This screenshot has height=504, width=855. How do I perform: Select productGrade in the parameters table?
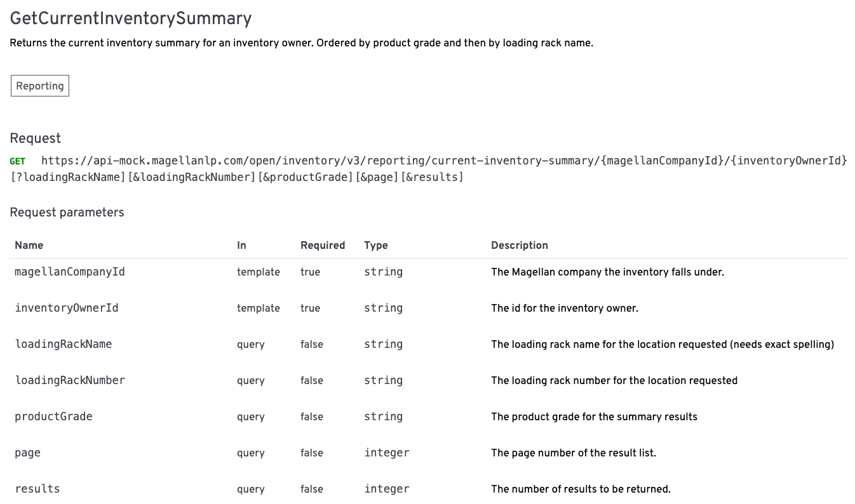click(x=54, y=417)
